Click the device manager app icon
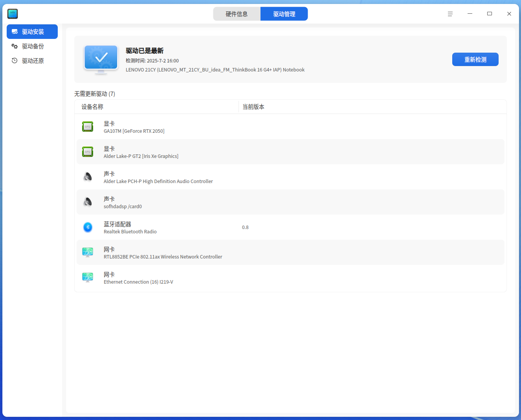This screenshot has width=521, height=420. 13,14
